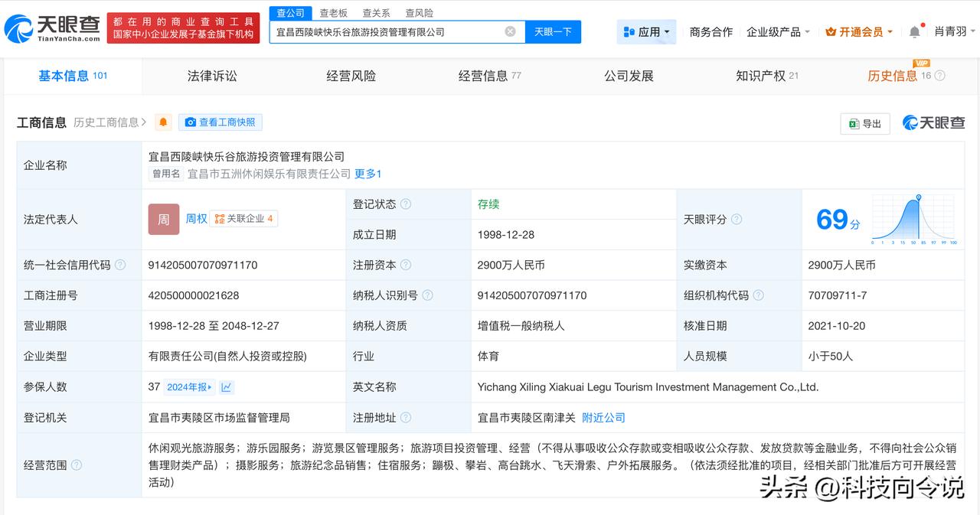
Task: Click the orange alert bell icon
Action: (x=163, y=122)
